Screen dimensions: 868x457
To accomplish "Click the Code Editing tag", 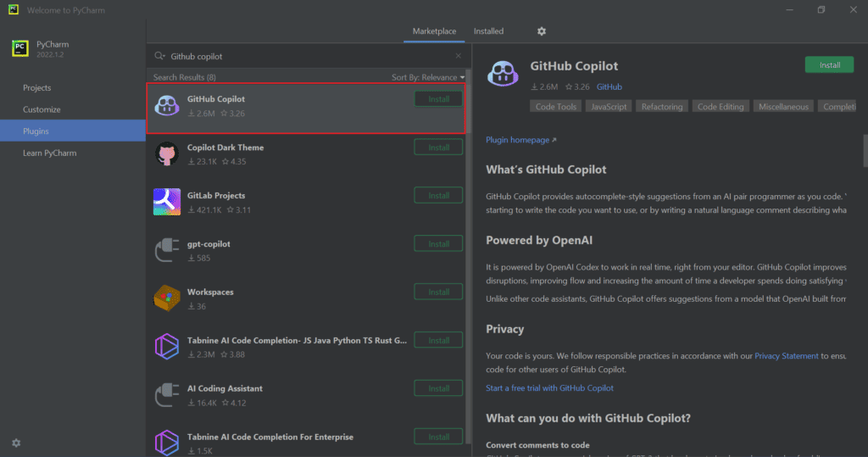I will 721,106.
